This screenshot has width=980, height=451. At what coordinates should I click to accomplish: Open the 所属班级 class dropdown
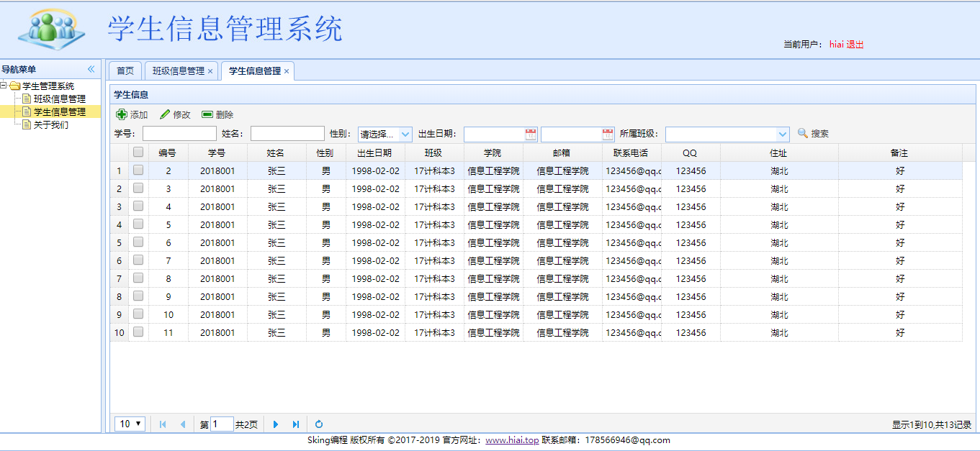(x=783, y=134)
